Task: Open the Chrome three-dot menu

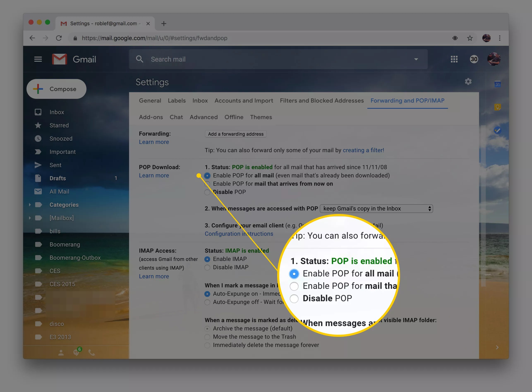Action: [x=500, y=38]
